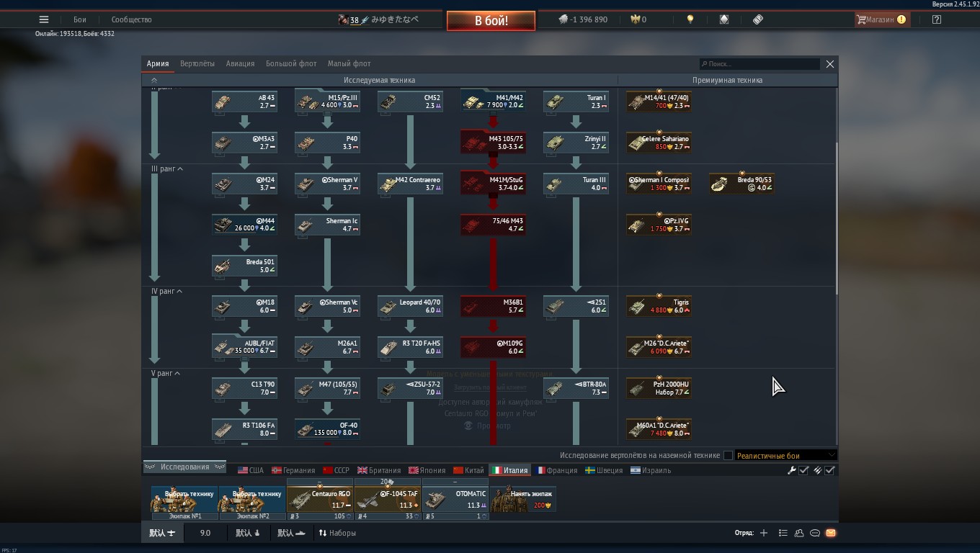Image resolution: width=980 pixels, height=553 pixels.
Task: Select the R3 T106 FA vehicle
Action: tap(244, 429)
